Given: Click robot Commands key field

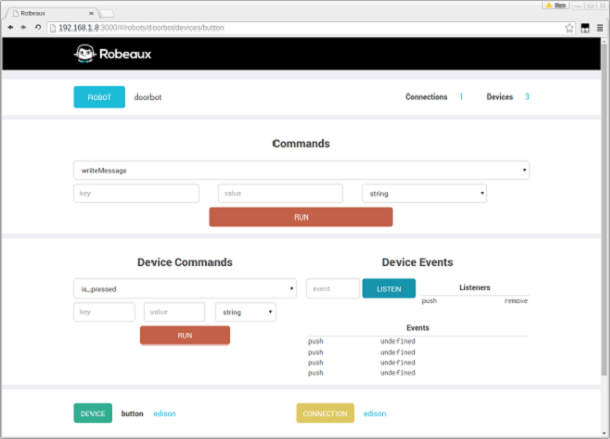Looking at the screenshot, I should (136, 193).
